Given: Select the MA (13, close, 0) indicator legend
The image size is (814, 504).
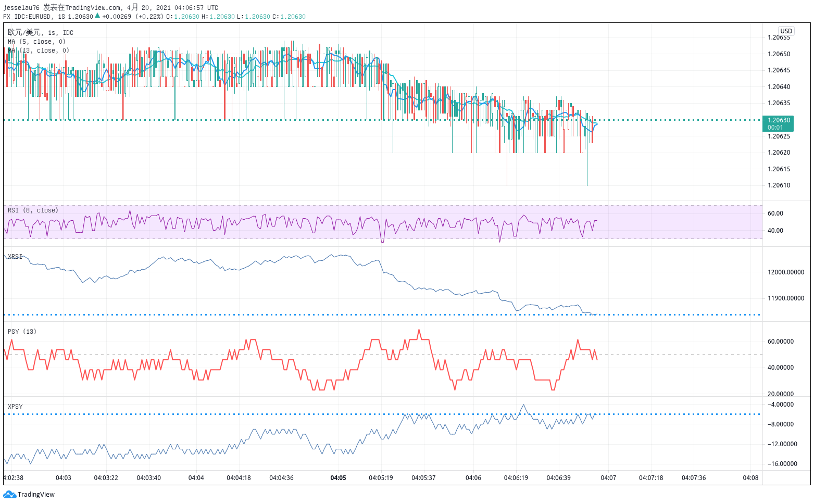Looking at the screenshot, I should 39,51.
